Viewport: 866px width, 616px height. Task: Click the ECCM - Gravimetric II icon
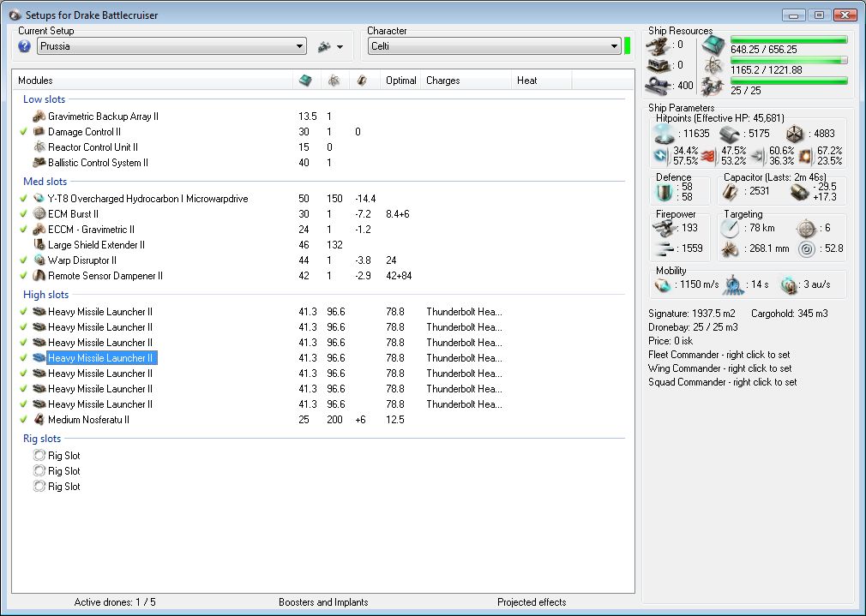point(39,230)
